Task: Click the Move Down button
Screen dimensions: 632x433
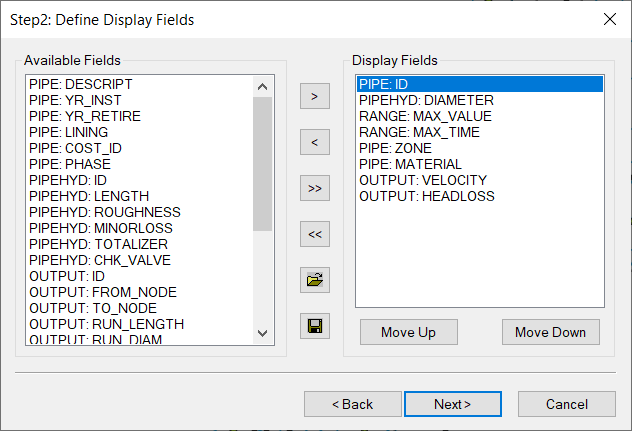Action: (x=551, y=332)
